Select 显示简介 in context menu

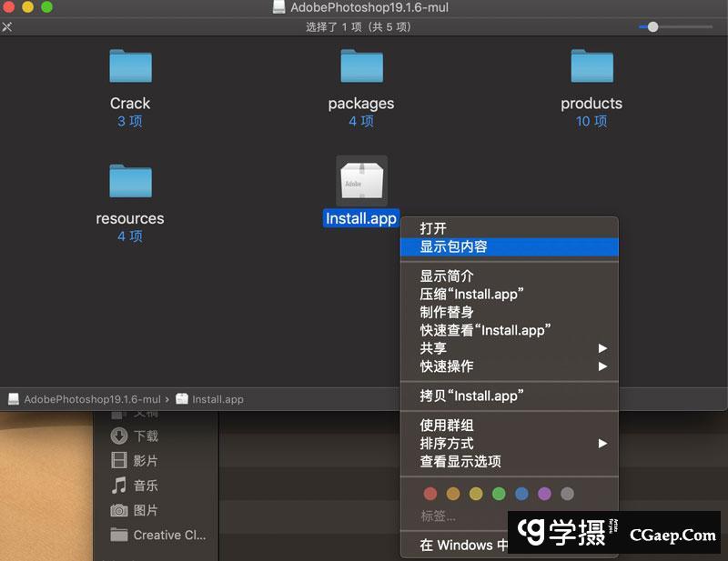pos(447,275)
